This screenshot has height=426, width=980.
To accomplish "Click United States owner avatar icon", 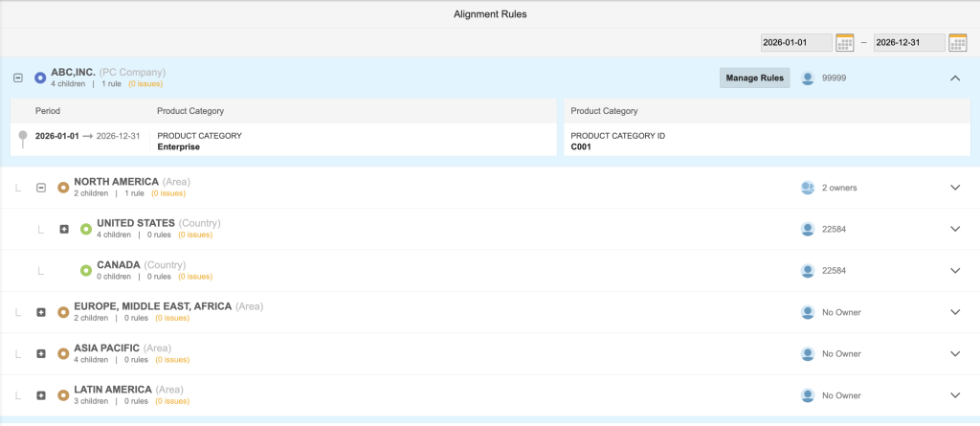I will click(x=808, y=229).
